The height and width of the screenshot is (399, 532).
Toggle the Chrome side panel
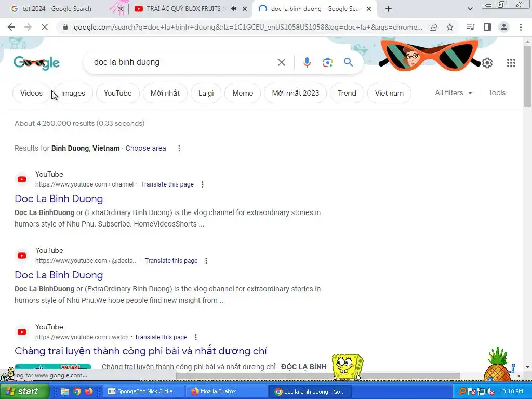coord(487,27)
